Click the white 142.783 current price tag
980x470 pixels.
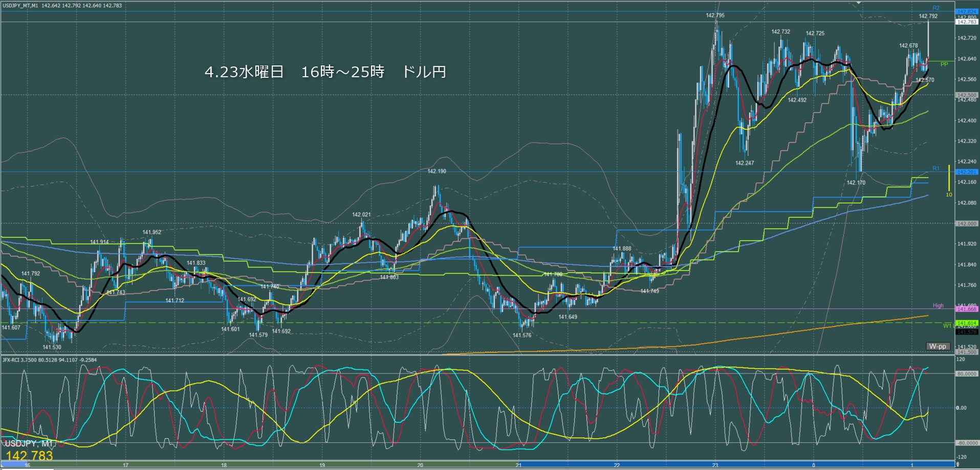click(x=967, y=22)
